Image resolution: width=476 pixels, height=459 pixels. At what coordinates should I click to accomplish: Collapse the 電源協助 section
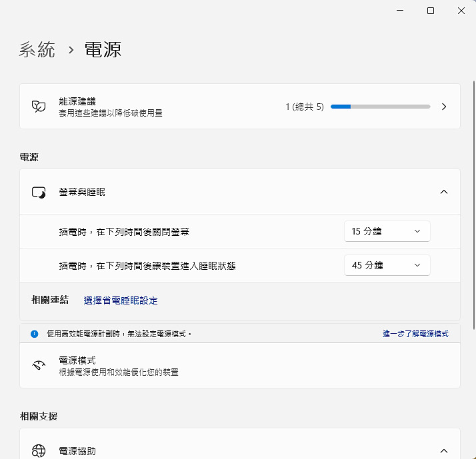[444, 451]
